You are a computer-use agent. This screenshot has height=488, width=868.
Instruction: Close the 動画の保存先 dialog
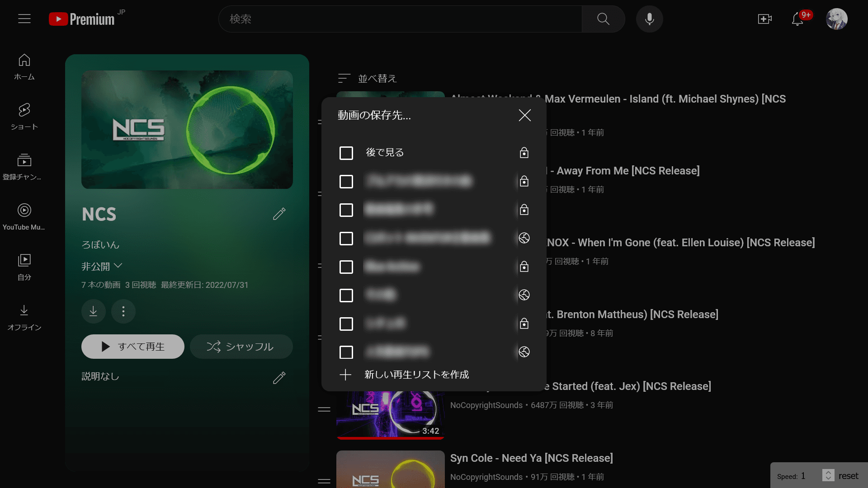[524, 115]
